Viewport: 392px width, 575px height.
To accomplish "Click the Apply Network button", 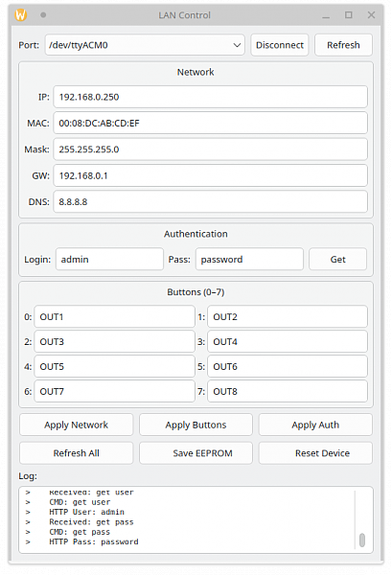I will pyautogui.click(x=77, y=425).
